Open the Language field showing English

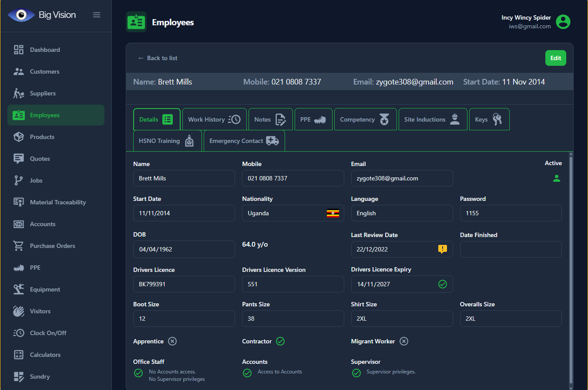401,214
